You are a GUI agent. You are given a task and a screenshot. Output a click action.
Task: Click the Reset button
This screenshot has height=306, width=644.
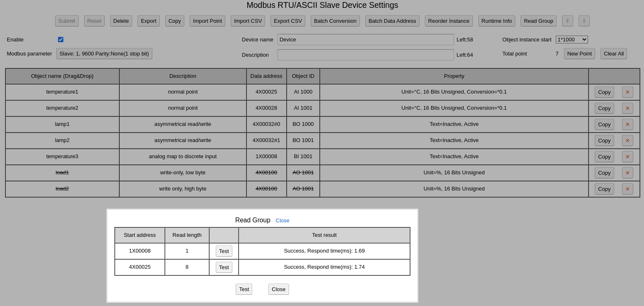(x=94, y=21)
